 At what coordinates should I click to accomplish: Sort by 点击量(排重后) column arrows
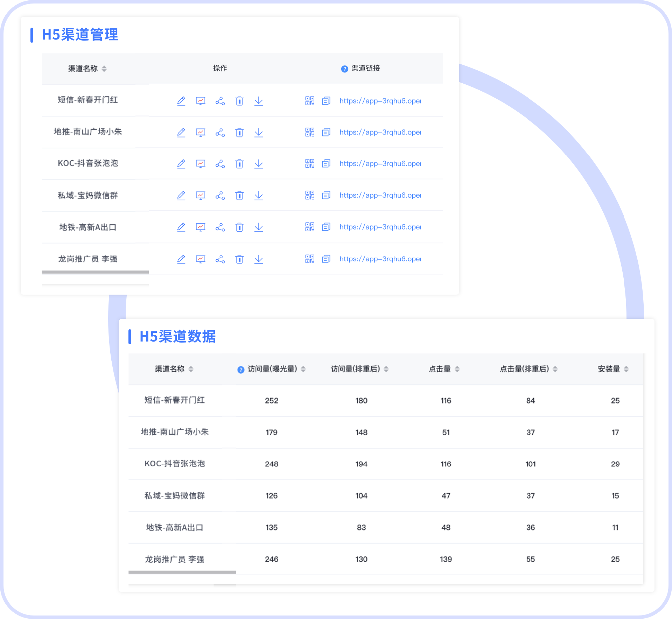coord(555,369)
